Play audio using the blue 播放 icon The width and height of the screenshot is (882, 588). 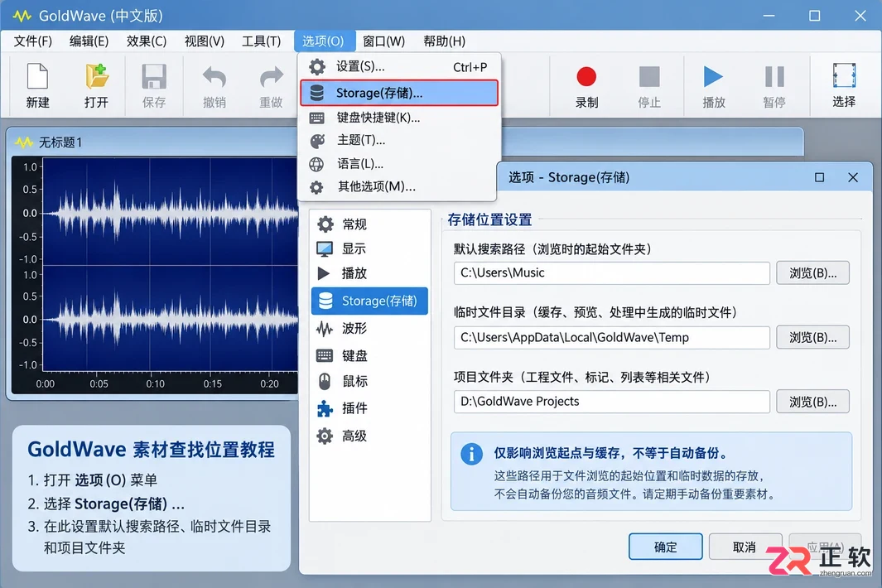[x=713, y=76]
